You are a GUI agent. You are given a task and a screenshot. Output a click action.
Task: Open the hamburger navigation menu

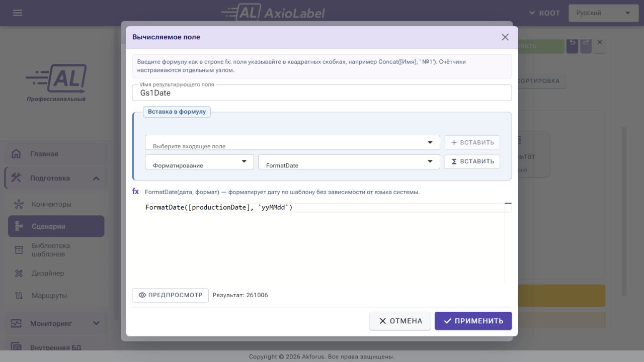(x=18, y=13)
